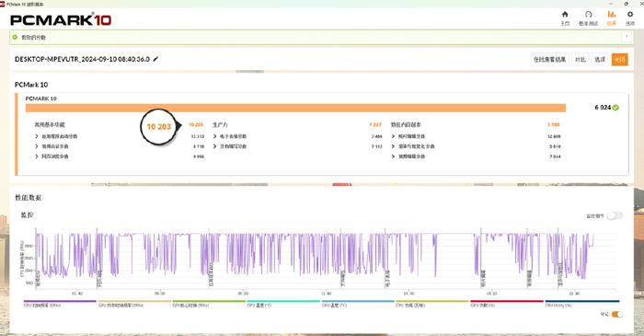Toggle the purple CPU clock frequency legend
The width and height of the screenshot is (644, 336).
(60, 303)
